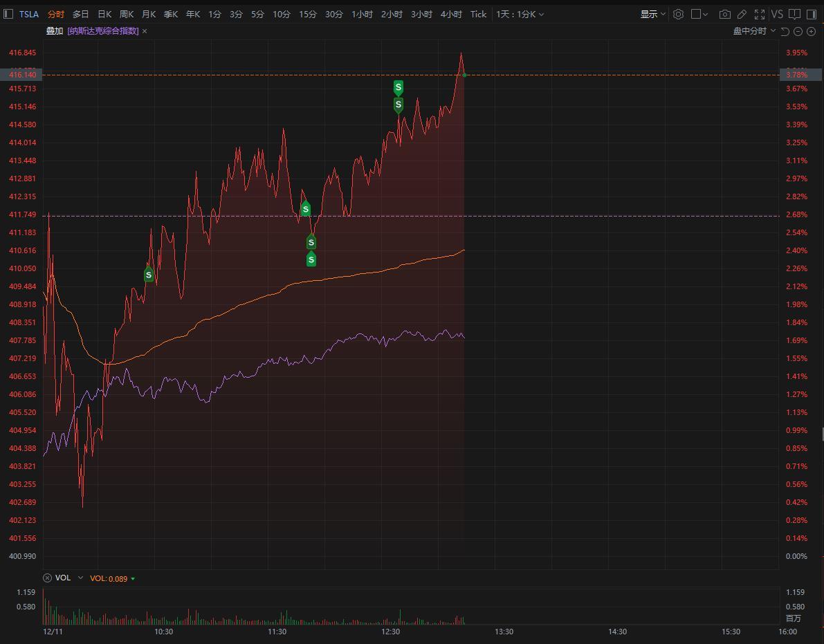This screenshot has width=824, height=644.
Task: Click the 13:30 time axis label
Action: [x=504, y=632]
